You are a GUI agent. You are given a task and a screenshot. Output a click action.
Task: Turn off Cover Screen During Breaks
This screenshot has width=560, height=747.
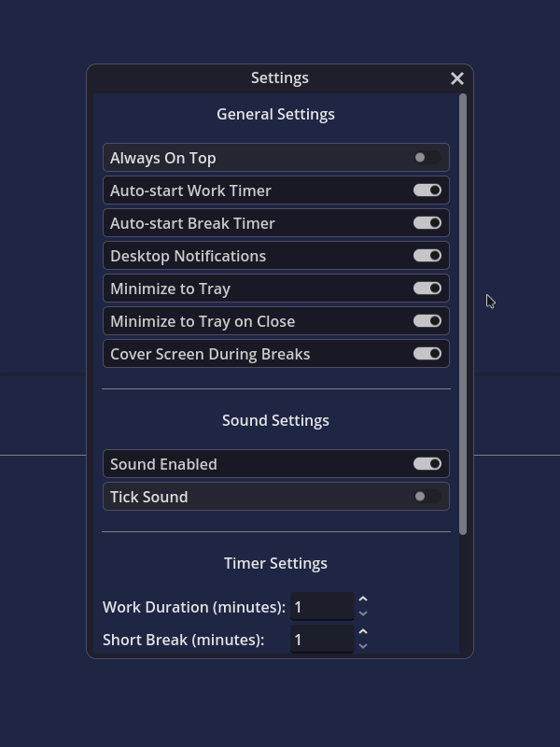[x=427, y=354]
